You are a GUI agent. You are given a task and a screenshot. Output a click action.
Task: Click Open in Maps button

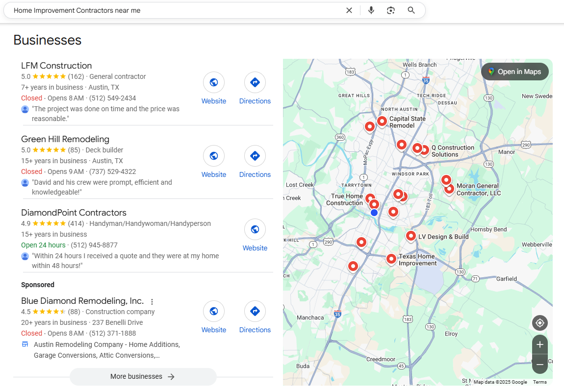(514, 72)
